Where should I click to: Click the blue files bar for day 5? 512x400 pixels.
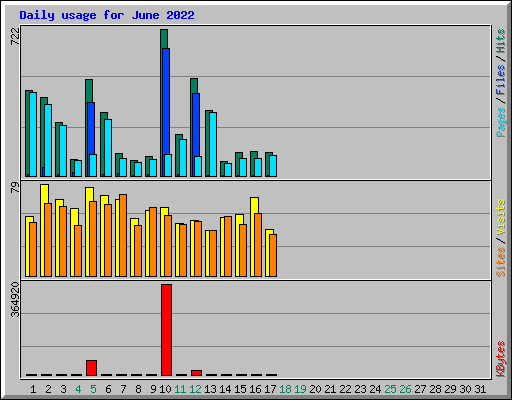point(91,128)
